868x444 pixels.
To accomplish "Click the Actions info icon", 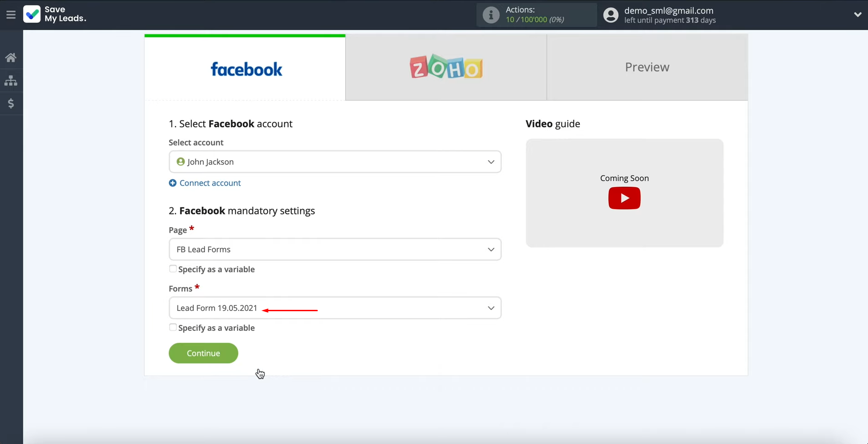I will [x=491, y=15].
